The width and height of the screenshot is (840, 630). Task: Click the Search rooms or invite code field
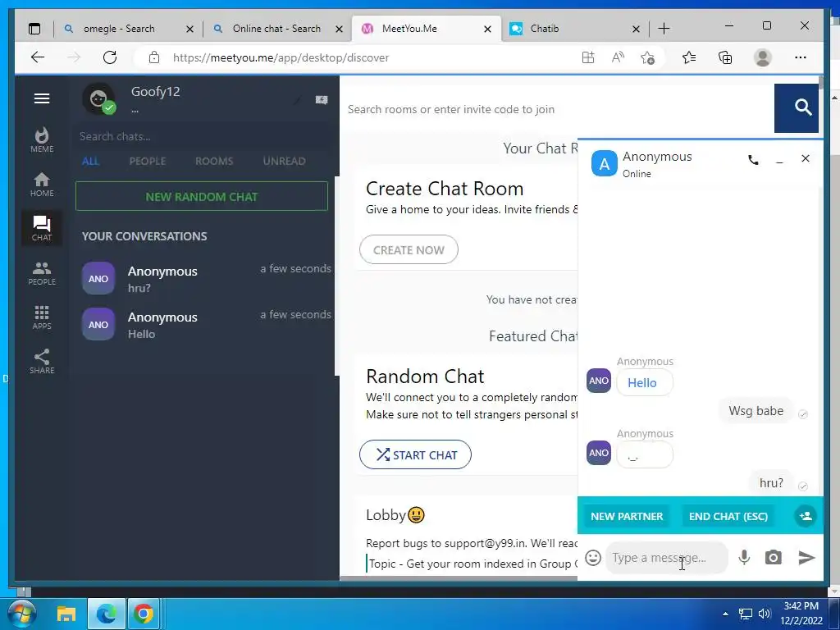tap(557, 109)
